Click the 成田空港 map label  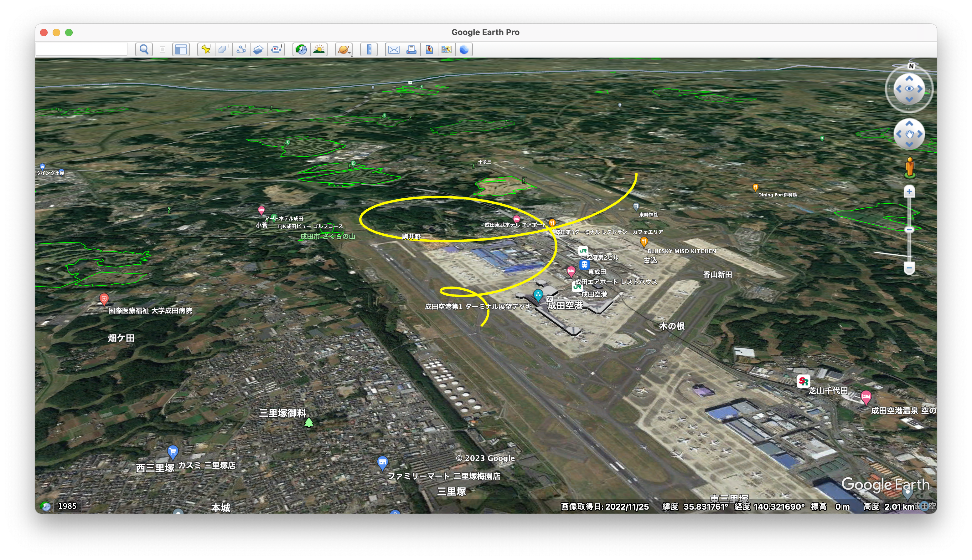565,305
